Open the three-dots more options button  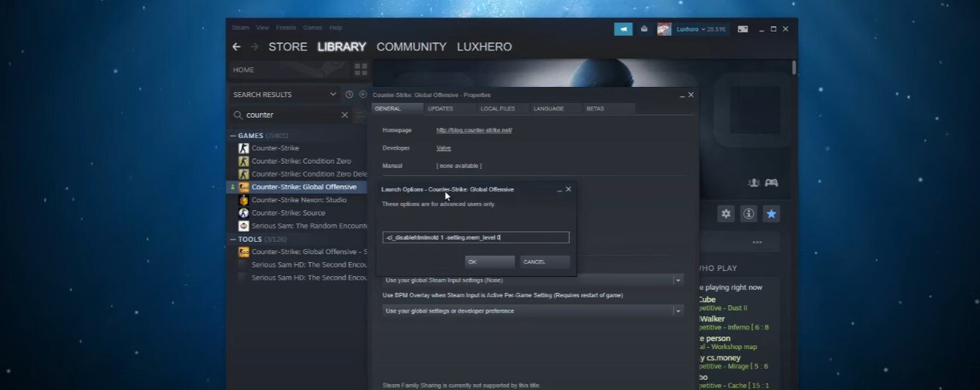[x=757, y=242]
